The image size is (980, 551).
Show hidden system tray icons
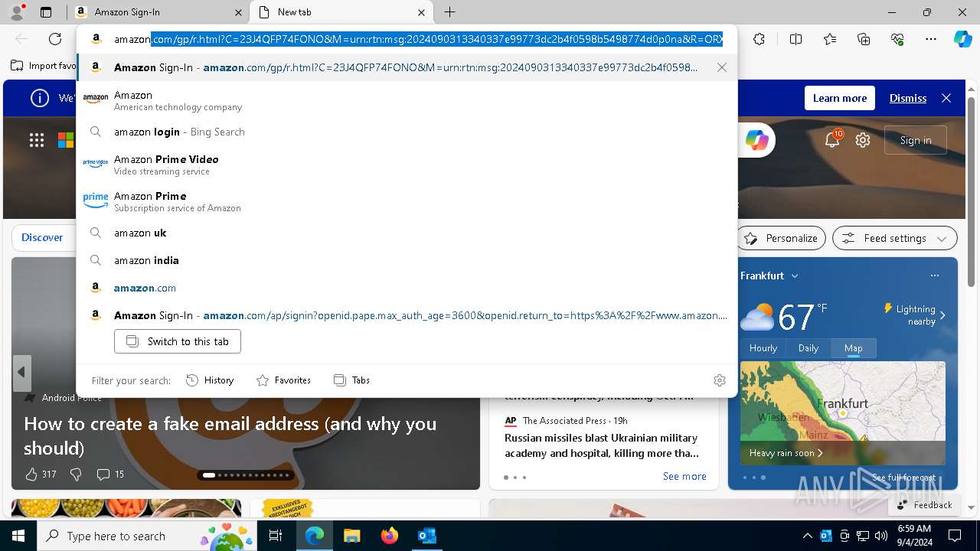click(x=807, y=536)
